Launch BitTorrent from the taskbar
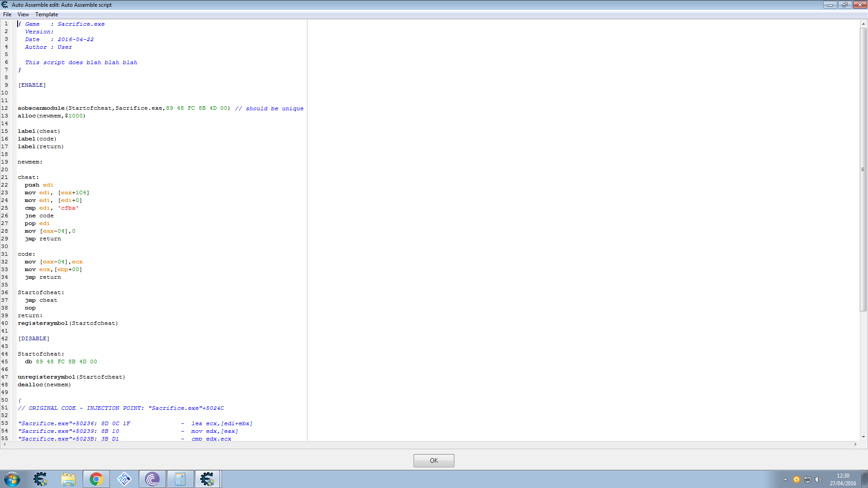 [x=152, y=479]
